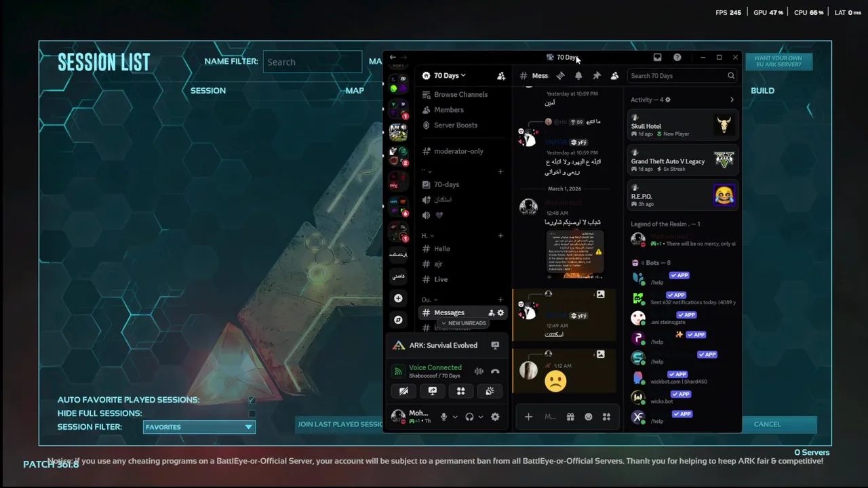Open Discord inbox icon in title bar
This screenshot has width=868, height=488.
[x=657, y=58]
